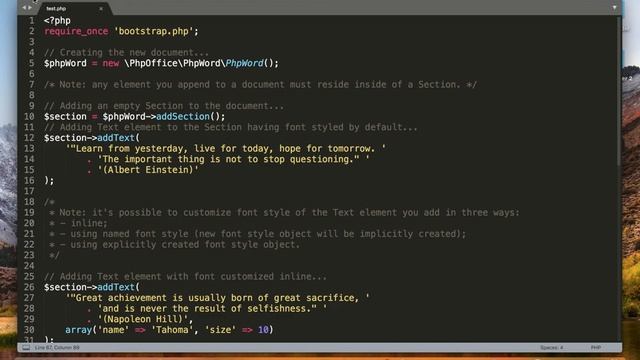Click the 'and is never the result of selfishness' string
This screenshot has width=640, height=360.
(212, 309)
